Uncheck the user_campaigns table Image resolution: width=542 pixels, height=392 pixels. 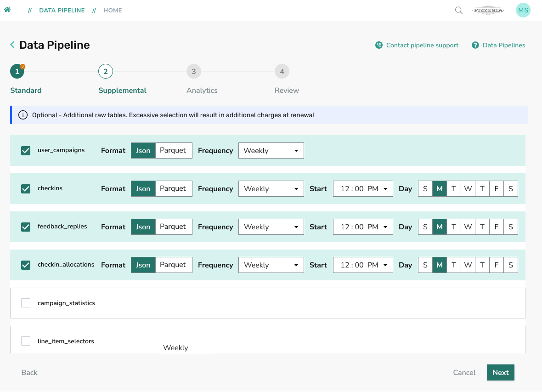tap(26, 150)
